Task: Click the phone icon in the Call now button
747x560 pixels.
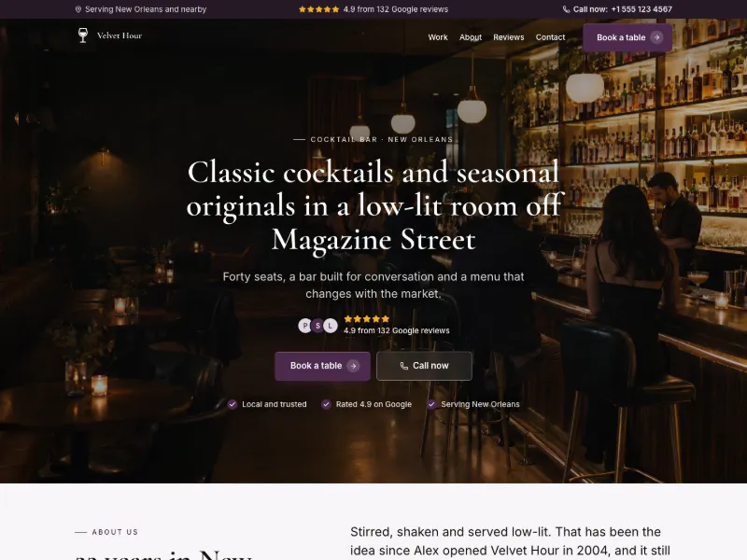Action: coord(404,366)
